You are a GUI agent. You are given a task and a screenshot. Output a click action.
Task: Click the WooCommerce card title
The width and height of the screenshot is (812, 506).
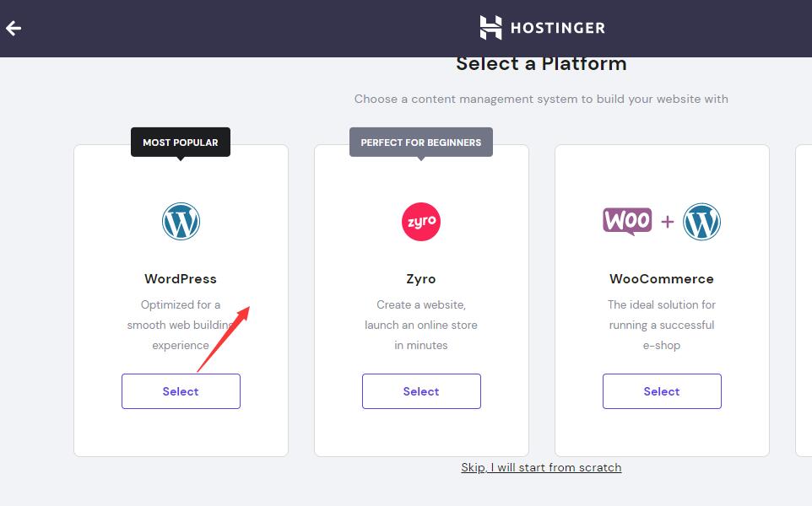click(662, 279)
